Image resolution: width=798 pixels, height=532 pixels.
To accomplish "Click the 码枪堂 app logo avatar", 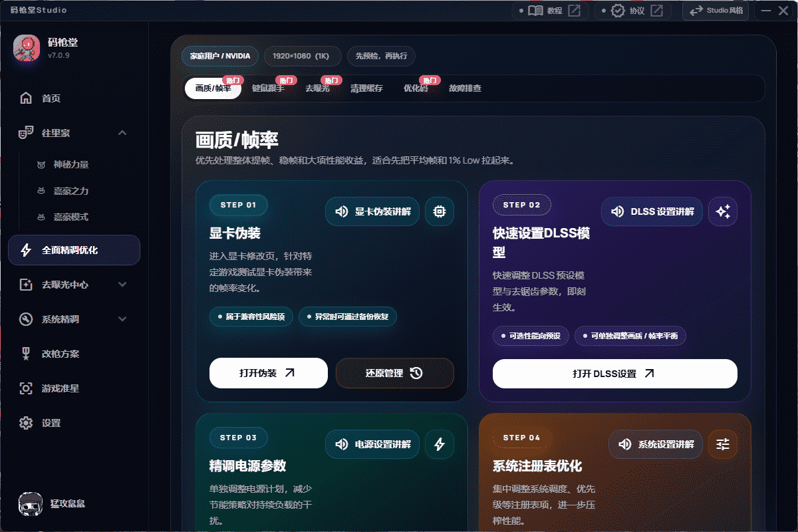I will (x=27, y=48).
